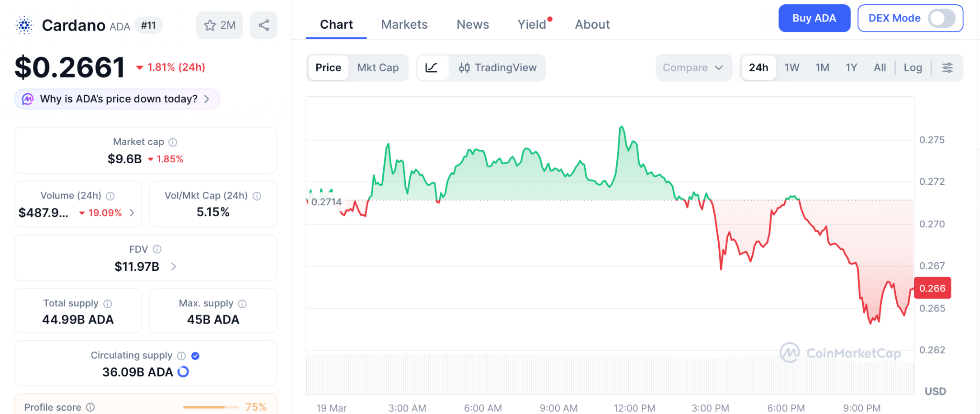Image resolution: width=980 pixels, height=414 pixels.
Task: Toggle the DEX Mode switch
Action: pyautogui.click(x=941, y=19)
